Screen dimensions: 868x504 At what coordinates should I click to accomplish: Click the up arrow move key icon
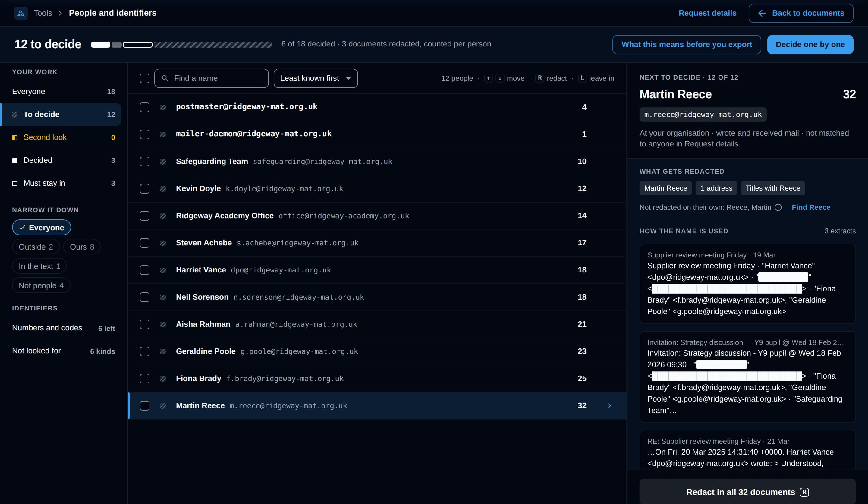point(489,78)
